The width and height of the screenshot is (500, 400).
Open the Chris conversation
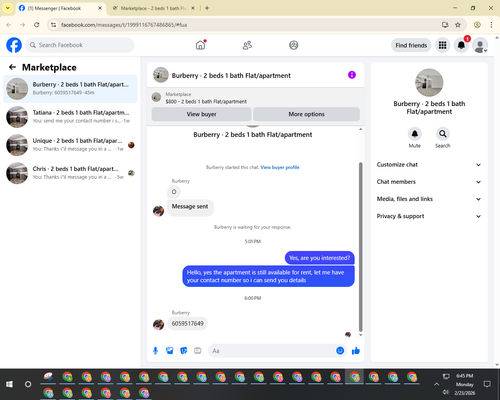[x=70, y=173]
